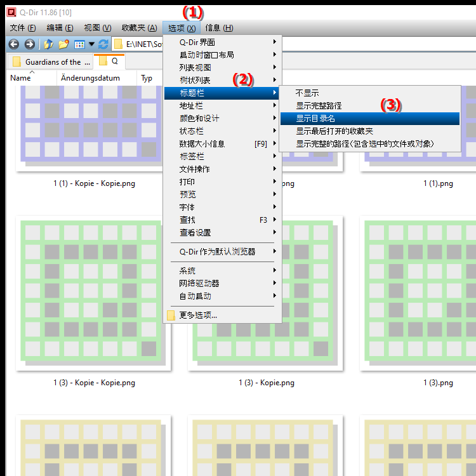Click file name 1 (1).png

point(438,183)
